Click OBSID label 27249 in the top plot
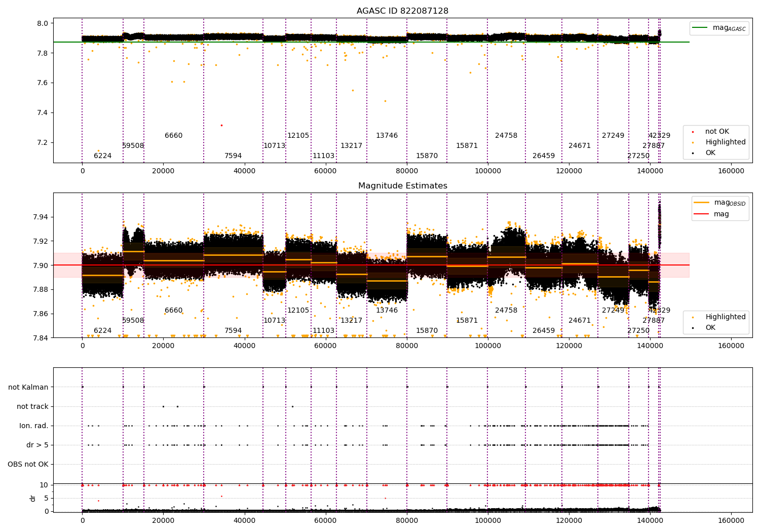The image size is (760, 532). tap(613, 136)
